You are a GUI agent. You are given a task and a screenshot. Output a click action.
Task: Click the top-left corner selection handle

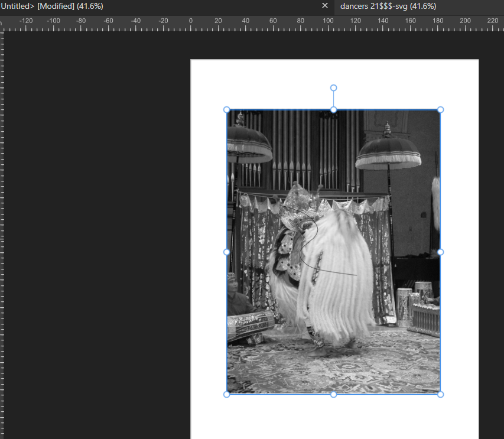(x=226, y=109)
